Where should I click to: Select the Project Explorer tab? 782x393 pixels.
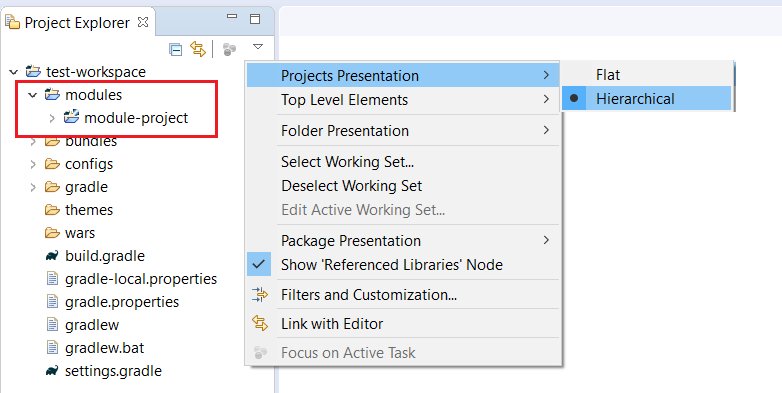[77, 22]
